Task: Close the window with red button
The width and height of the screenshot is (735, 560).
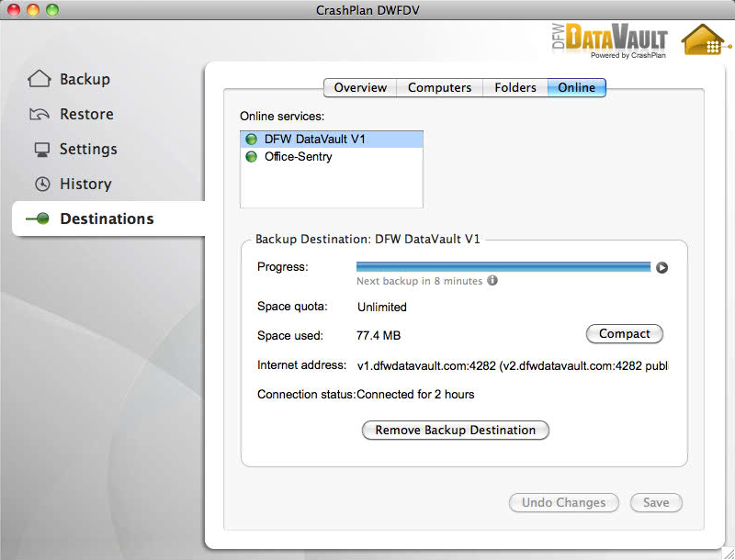Action: [14, 10]
